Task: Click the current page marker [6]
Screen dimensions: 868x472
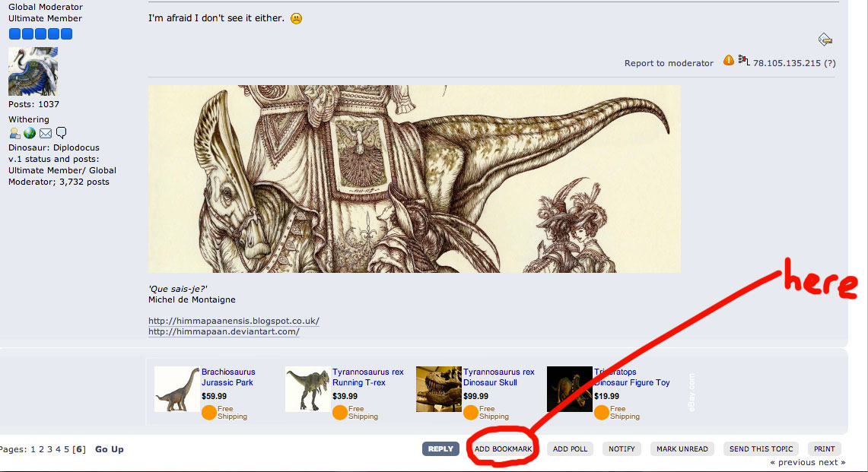Action: (x=80, y=449)
